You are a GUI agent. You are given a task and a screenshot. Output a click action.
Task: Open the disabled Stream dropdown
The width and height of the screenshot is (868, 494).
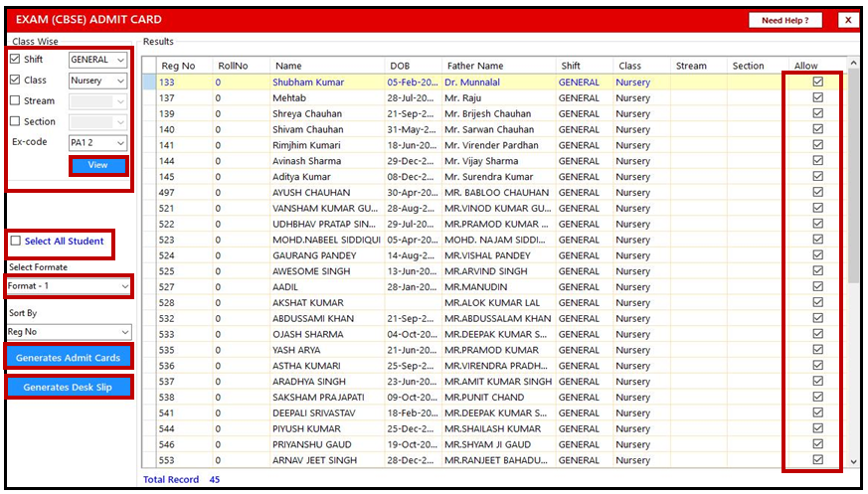(x=97, y=101)
